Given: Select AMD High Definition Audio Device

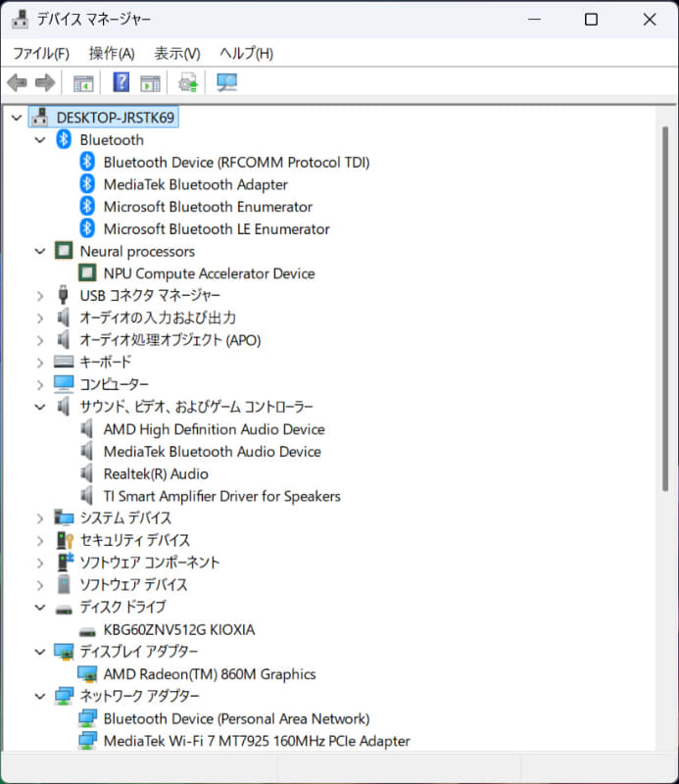Looking at the screenshot, I should tap(214, 429).
